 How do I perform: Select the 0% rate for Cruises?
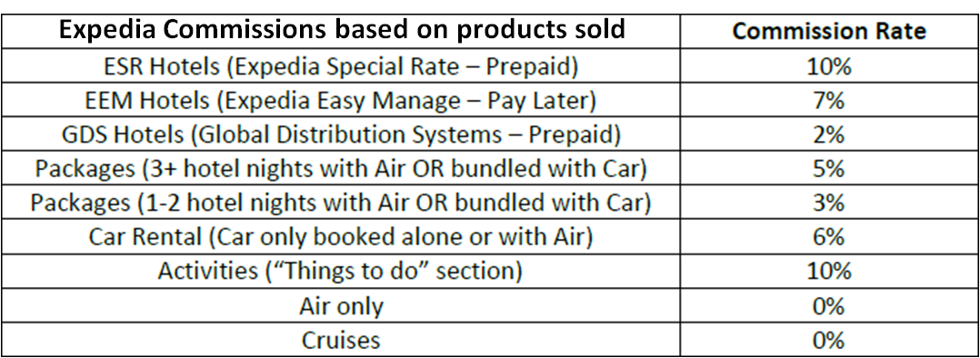click(x=829, y=340)
